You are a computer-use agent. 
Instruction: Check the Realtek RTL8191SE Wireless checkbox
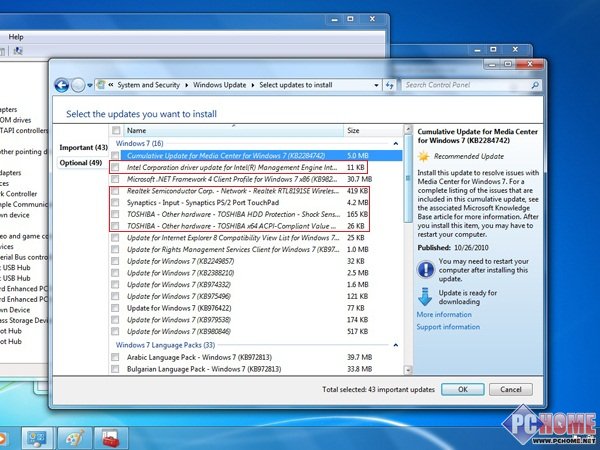pos(115,191)
